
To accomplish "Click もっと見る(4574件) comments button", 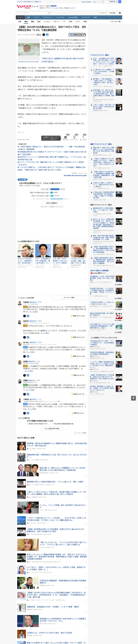I will tap(52, 428).
